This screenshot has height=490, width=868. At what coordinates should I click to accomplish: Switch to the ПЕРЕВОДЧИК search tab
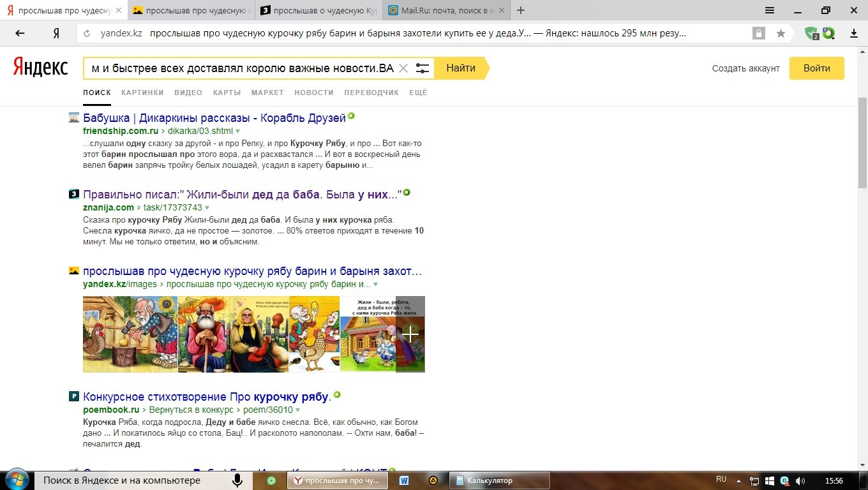[x=371, y=93]
